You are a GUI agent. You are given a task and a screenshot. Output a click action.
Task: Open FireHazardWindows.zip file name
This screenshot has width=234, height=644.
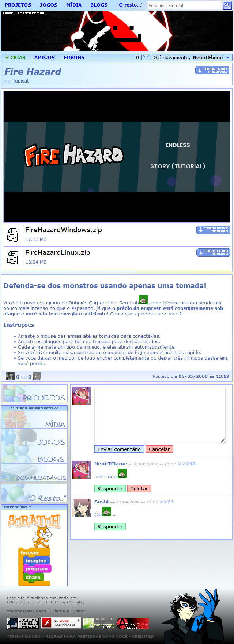pos(64,230)
